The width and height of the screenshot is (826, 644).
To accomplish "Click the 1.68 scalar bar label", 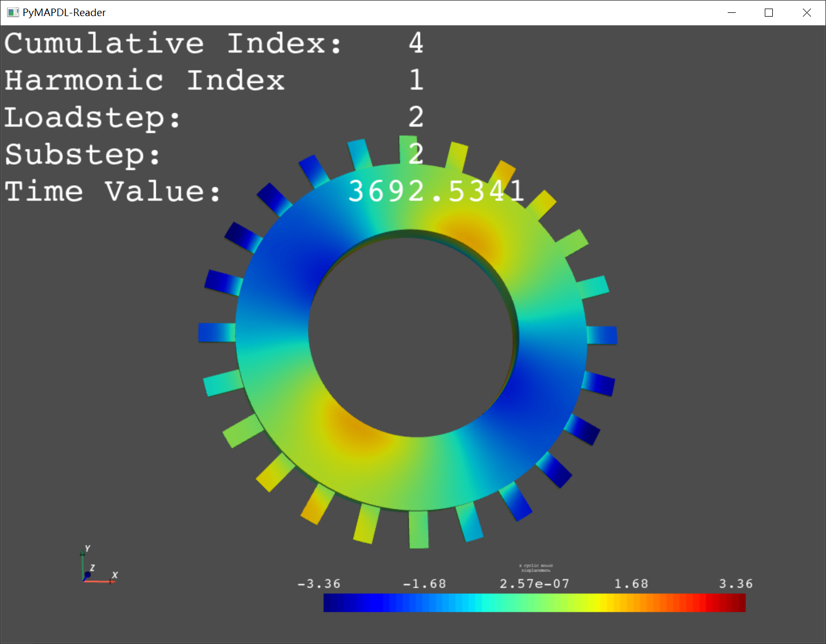I will point(631,583).
